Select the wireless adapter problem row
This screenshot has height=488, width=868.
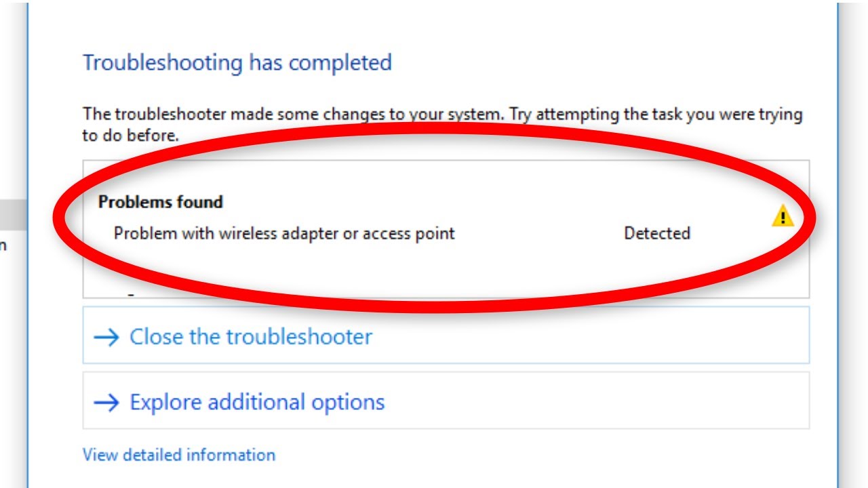(x=286, y=232)
